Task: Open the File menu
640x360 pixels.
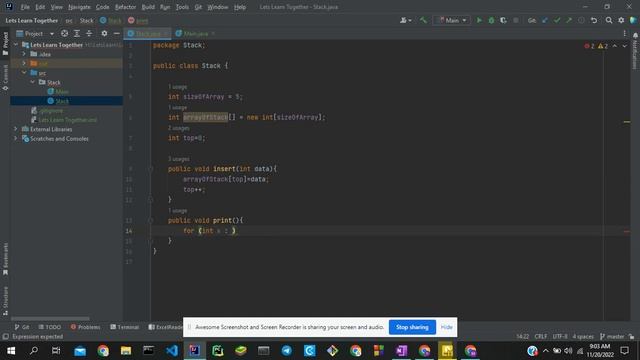Action: pyautogui.click(x=25, y=7)
